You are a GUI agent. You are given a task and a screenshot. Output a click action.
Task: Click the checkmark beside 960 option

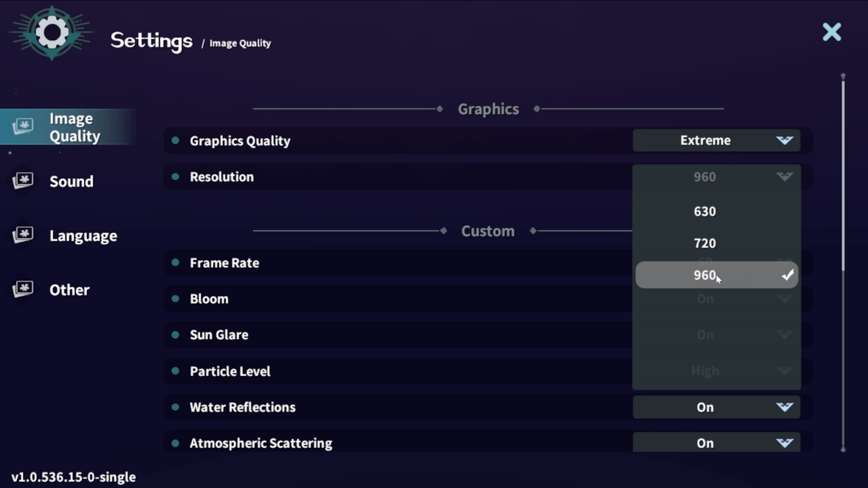[788, 275]
